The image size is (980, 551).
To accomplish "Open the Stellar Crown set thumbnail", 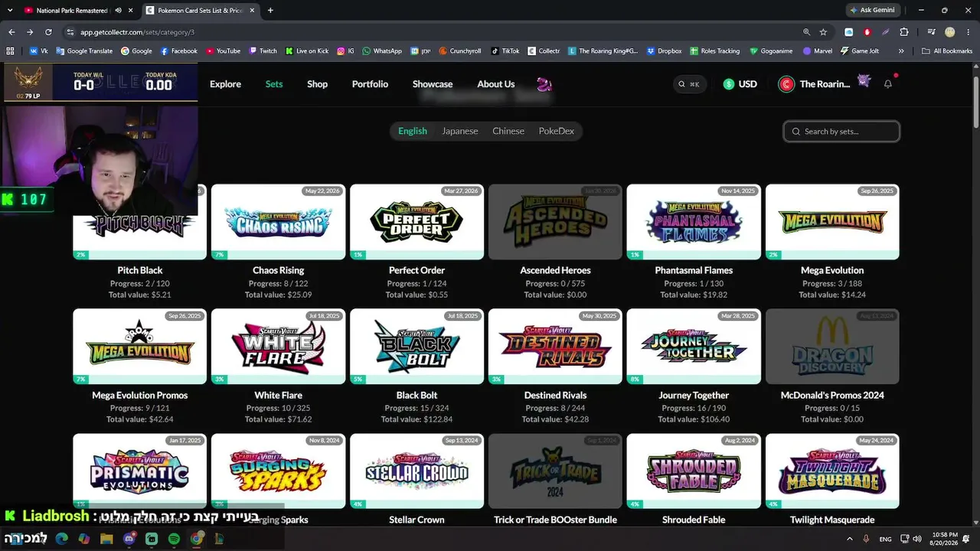I will (x=416, y=471).
